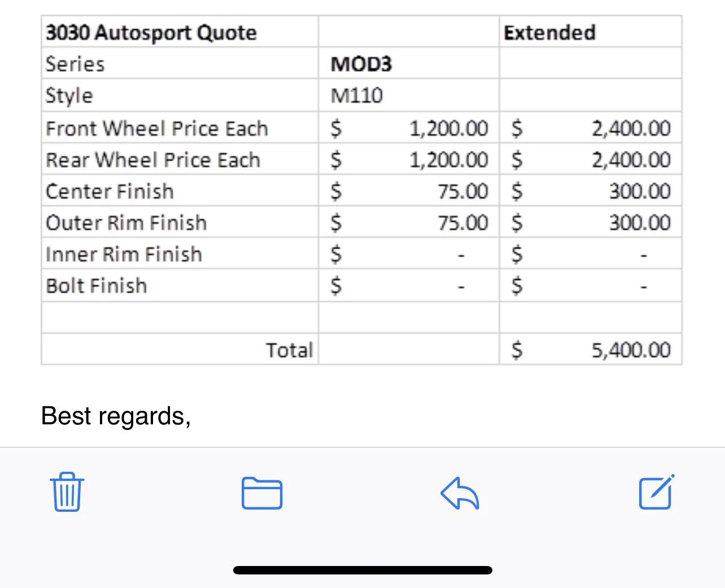Select Front Wheel extended 2,400.00 value
This screenshot has height=588, width=725.
click(x=631, y=129)
